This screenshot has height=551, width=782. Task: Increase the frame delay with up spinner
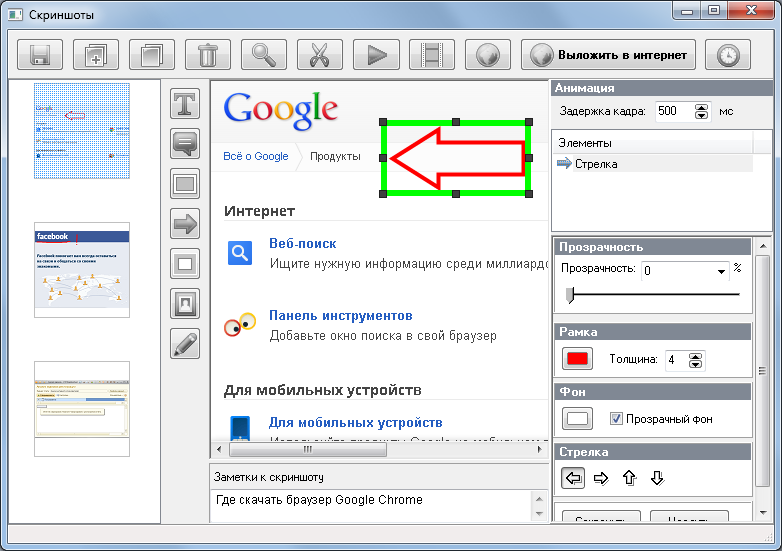tap(701, 107)
